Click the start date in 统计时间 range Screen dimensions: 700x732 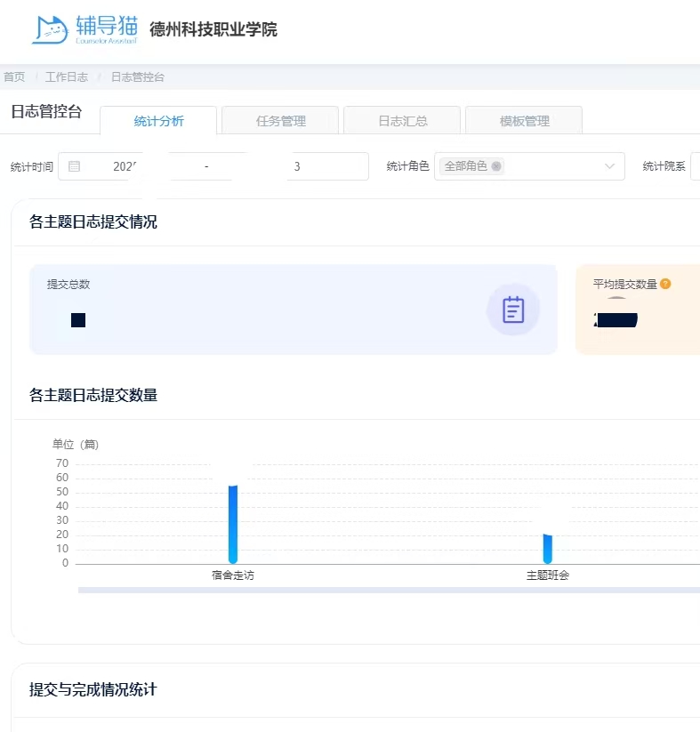129,166
